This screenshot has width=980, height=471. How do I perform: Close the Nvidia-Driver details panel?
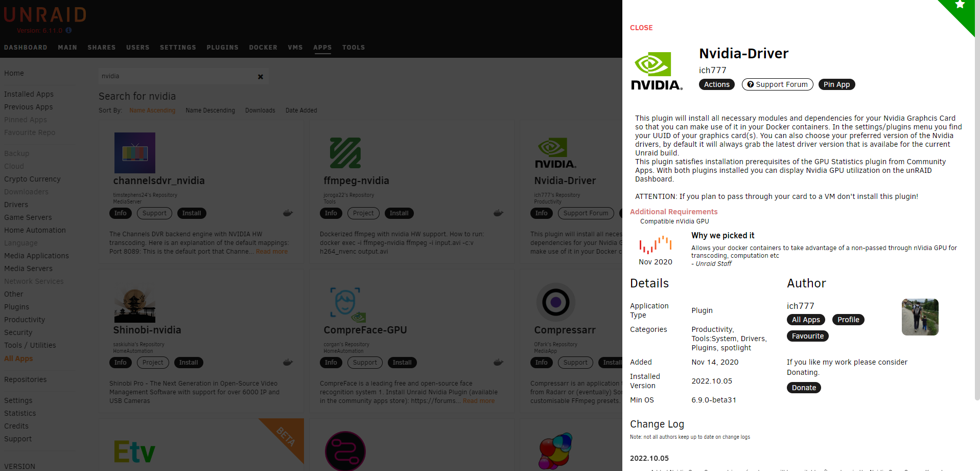pos(641,28)
